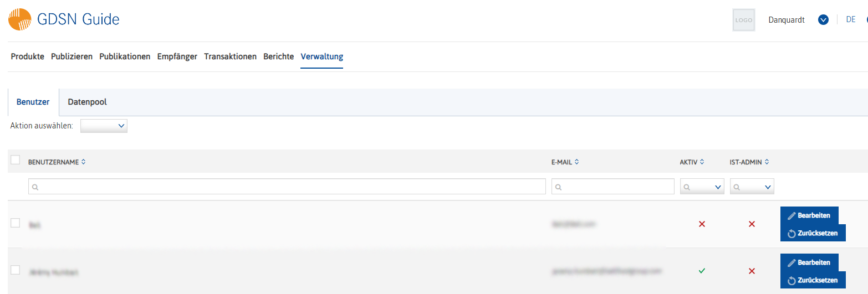
Task: Click the orange GDSN Guide logo icon
Action: tap(19, 19)
